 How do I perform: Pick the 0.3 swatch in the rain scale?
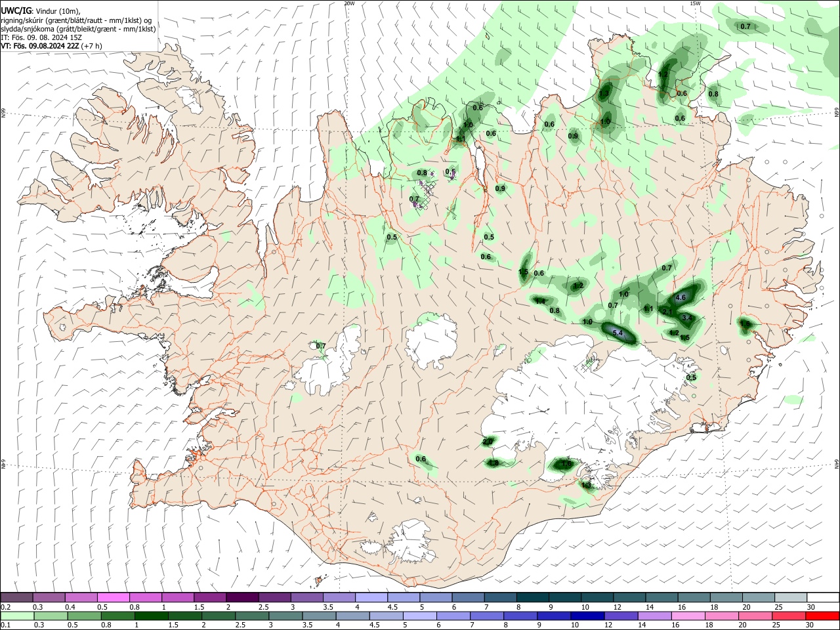pyautogui.click(x=51, y=616)
